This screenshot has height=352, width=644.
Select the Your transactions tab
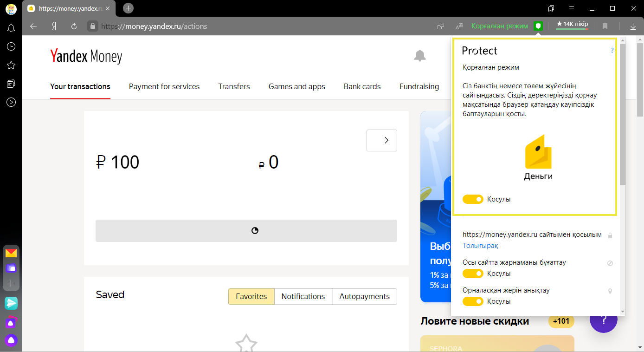click(x=80, y=86)
